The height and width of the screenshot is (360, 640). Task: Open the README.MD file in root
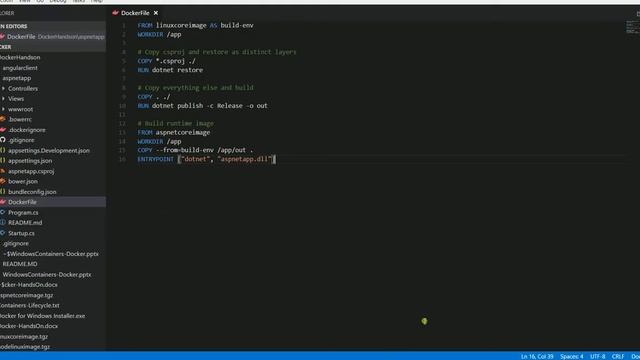click(x=20, y=264)
